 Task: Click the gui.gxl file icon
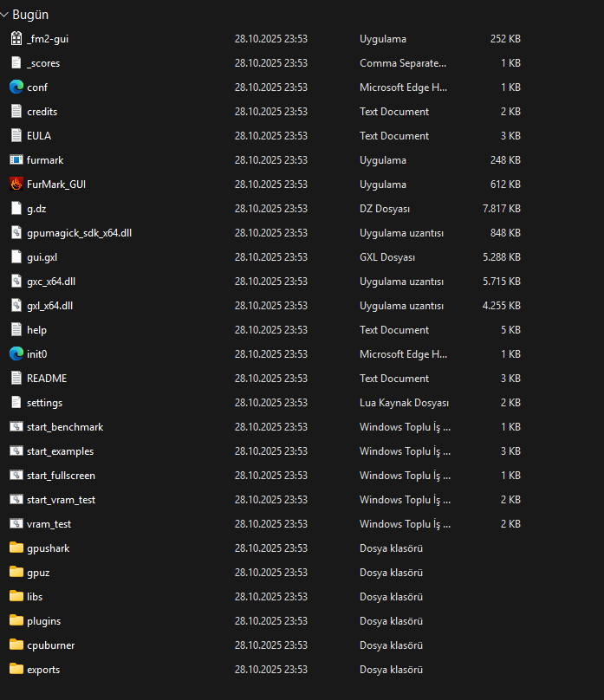16,256
